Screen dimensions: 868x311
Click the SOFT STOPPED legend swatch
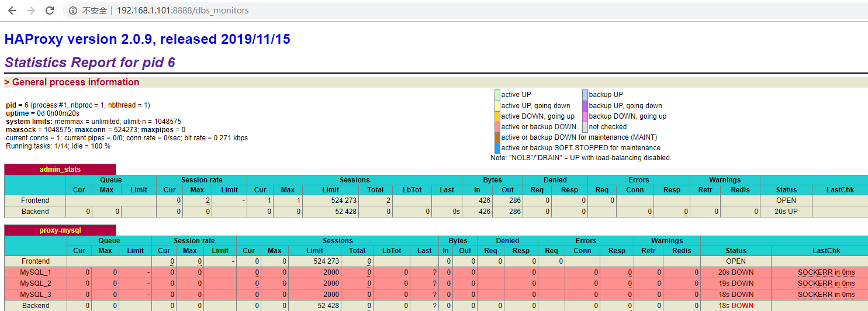pyautogui.click(x=497, y=148)
